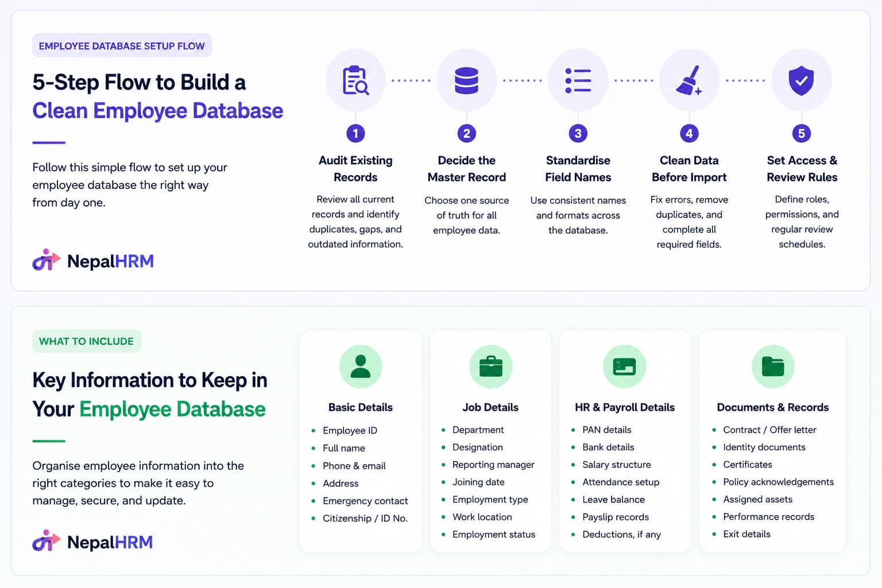Click the Master Record database icon

click(x=466, y=80)
